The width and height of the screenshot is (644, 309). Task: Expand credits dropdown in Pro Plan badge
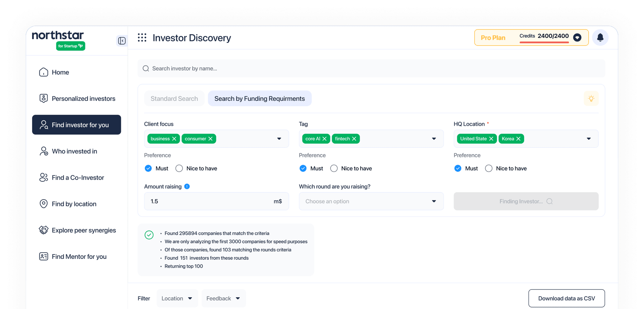tap(577, 38)
